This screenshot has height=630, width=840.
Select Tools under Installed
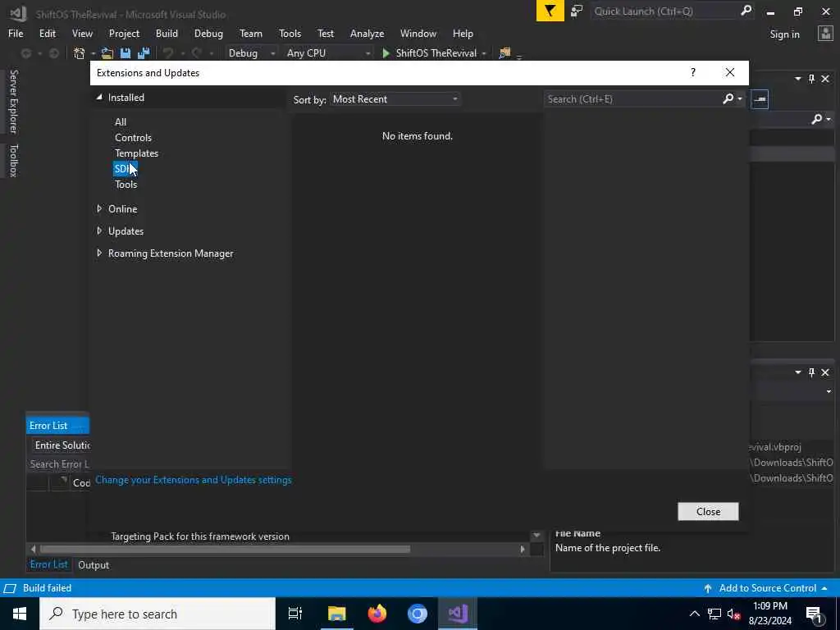[x=126, y=184]
